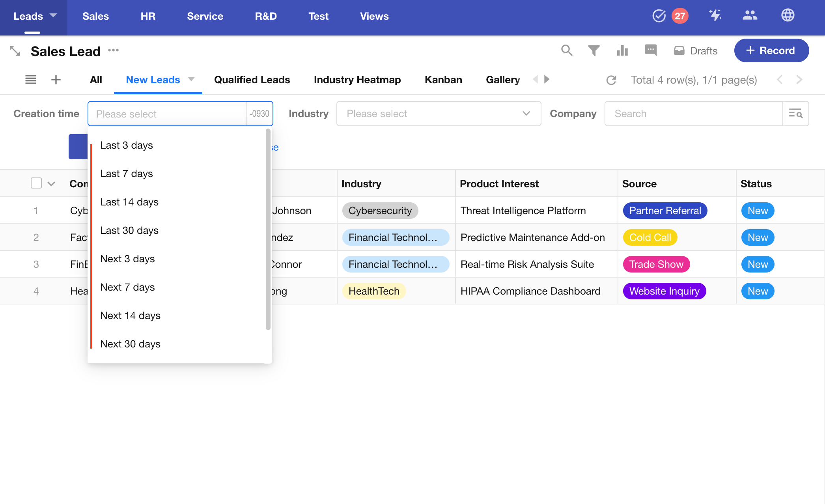Screen dimensions: 825x504
Task: Switch to the Qualified Leads tab
Action: point(252,80)
